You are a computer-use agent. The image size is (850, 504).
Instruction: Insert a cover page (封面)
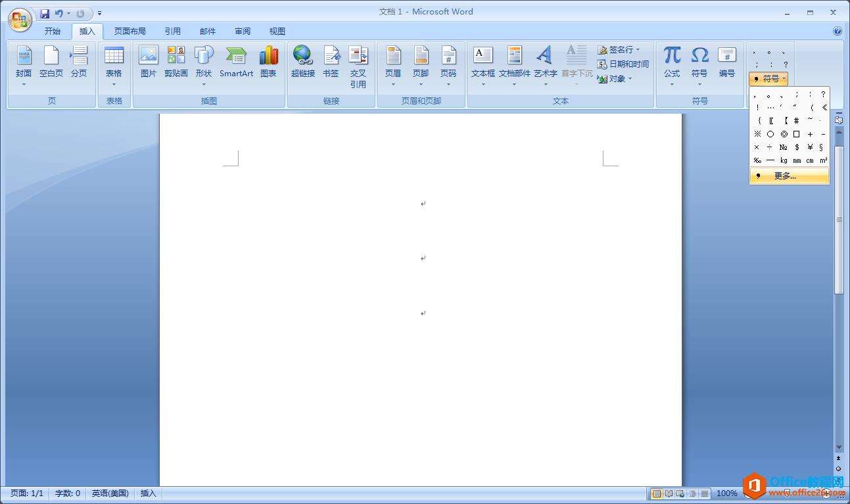(x=24, y=66)
